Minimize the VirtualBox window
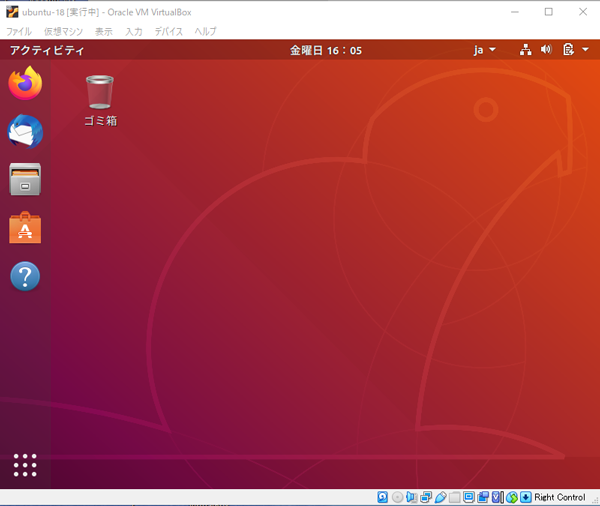Viewport: 600px width, 506px height. [x=515, y=12]
